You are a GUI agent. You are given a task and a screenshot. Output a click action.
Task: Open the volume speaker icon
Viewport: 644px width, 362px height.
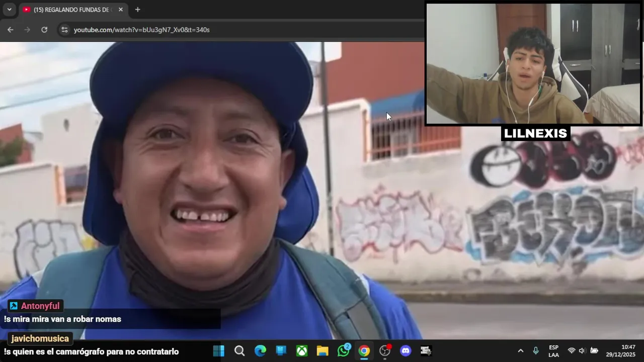pyautogui.click(x=582, y=351)
